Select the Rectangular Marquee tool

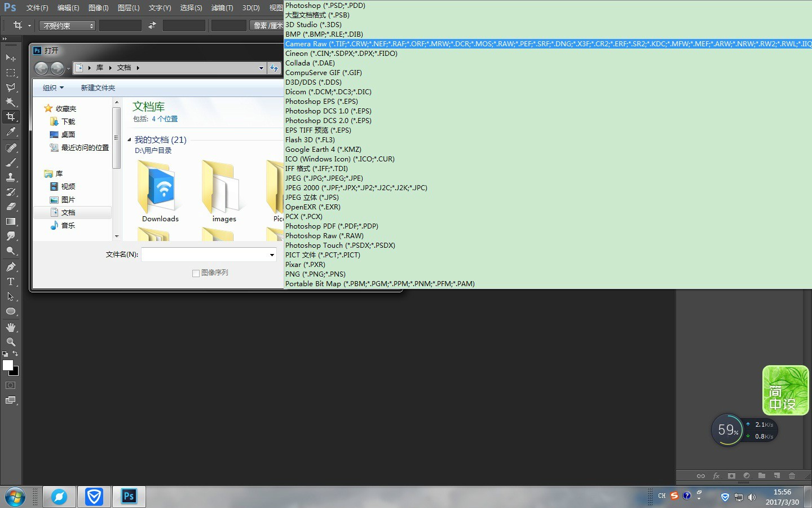[x=11, y=72]
